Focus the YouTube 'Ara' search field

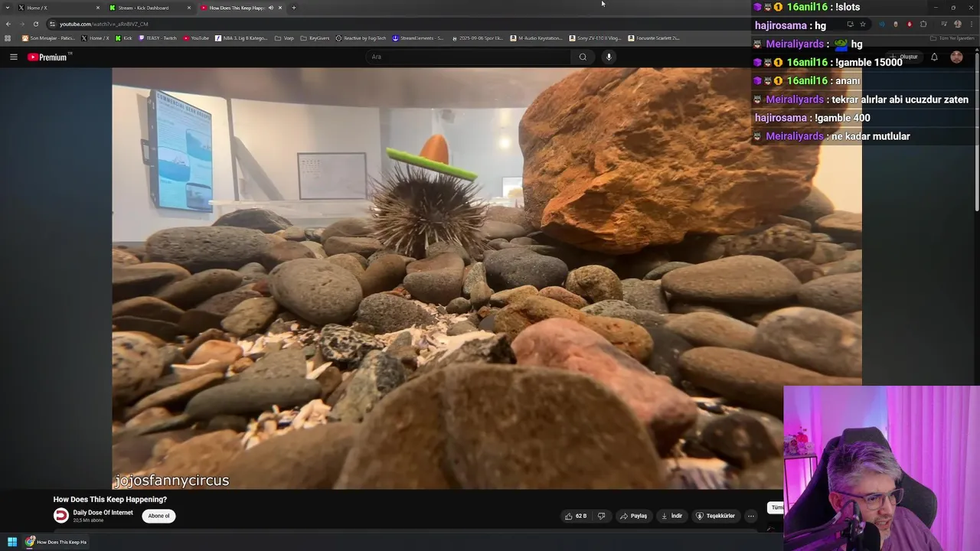pos(469,57)
